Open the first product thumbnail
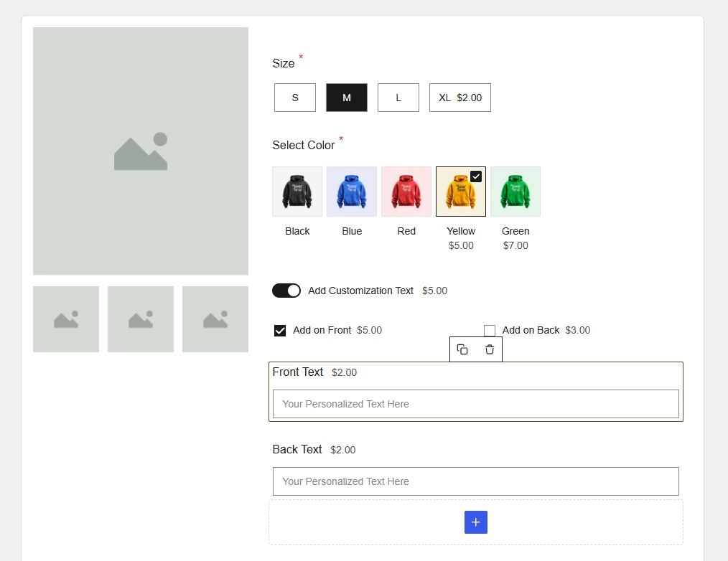Screen dimensions: 728x561 [66, 319]
